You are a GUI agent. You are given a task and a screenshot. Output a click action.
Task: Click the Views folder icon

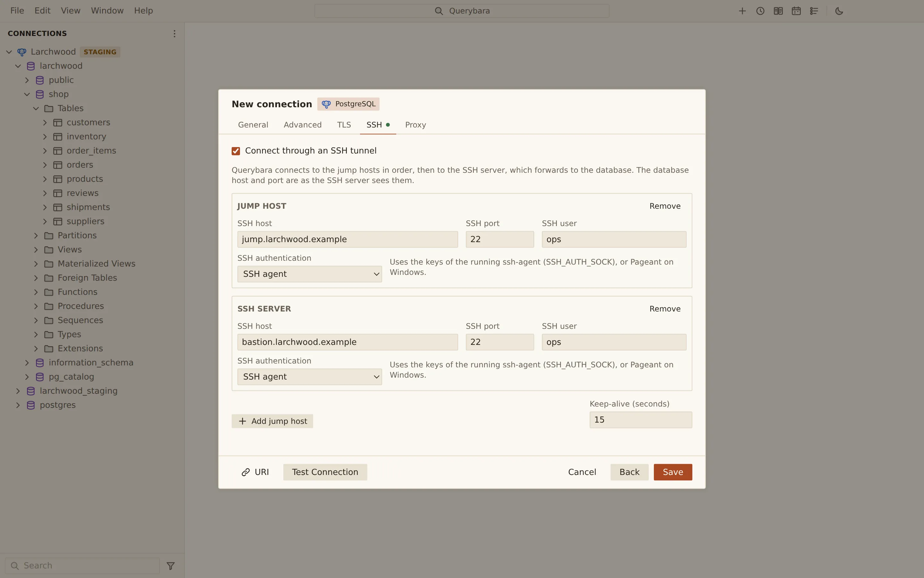pyautogui.click(x=48, y=250)
